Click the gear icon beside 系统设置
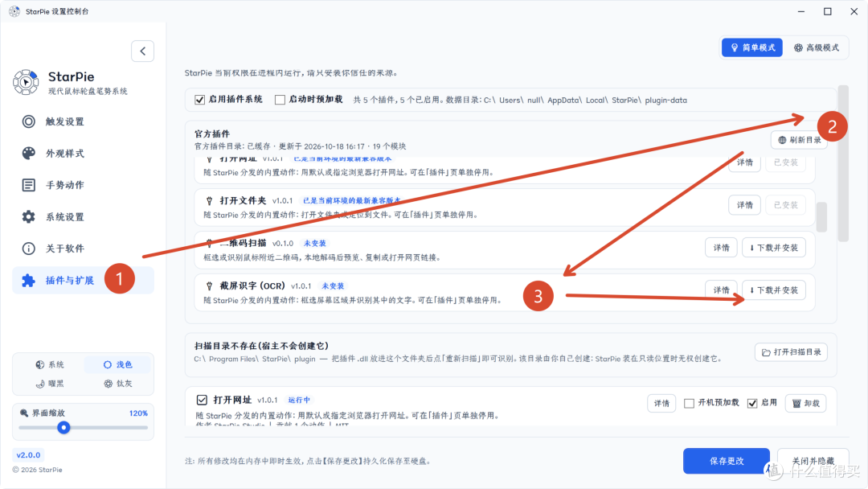This screenshot has width=868, height=489. pyautogui.click(x=28, y=217)
